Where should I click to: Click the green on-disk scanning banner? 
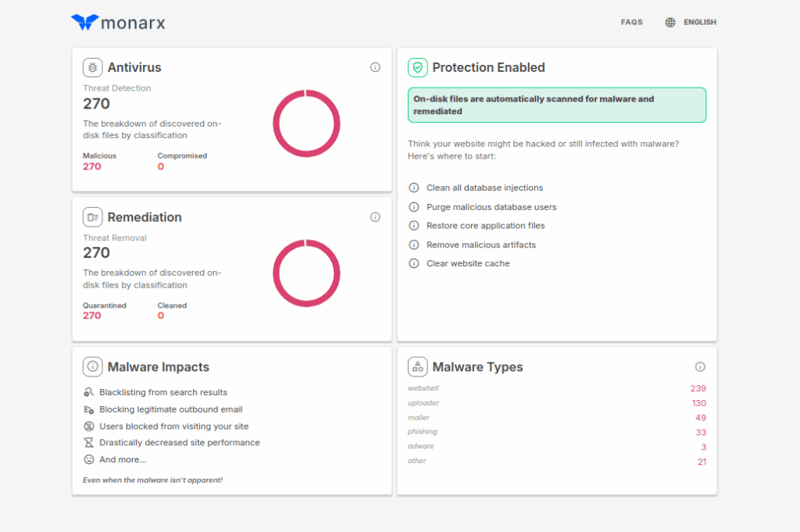point(556,105)
